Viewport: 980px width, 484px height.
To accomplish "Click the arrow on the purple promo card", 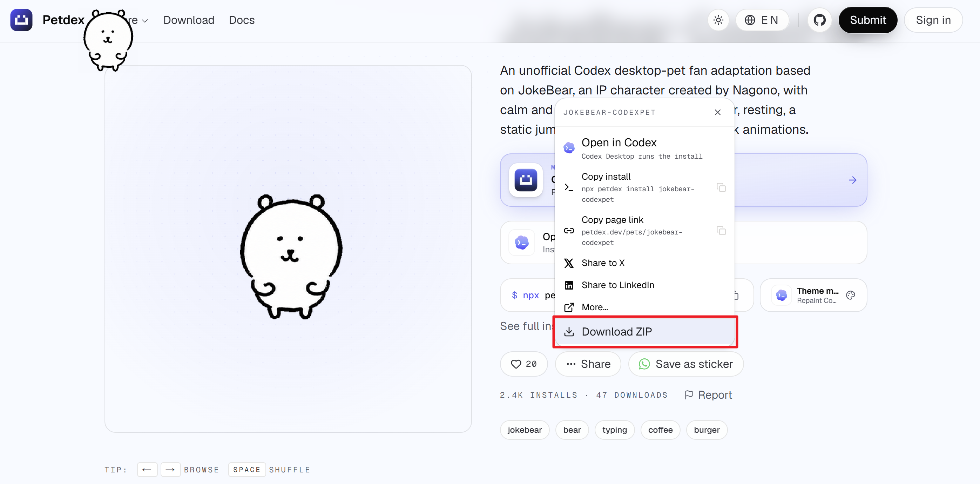I will 853,180.
